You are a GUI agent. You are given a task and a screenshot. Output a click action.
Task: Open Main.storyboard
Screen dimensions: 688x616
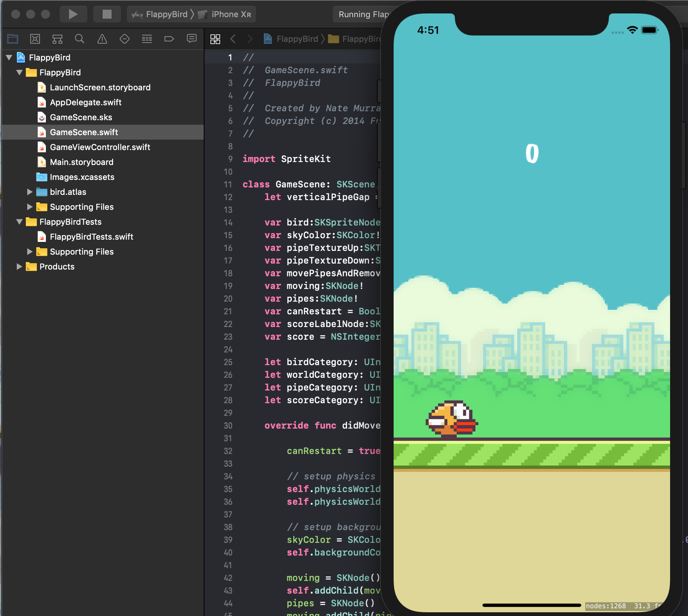103,162
